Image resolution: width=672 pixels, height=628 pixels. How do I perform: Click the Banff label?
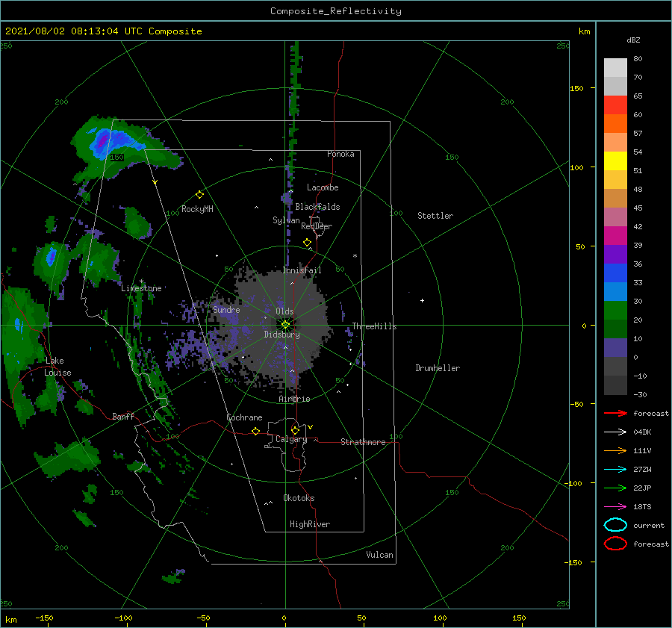pos(123,417)
